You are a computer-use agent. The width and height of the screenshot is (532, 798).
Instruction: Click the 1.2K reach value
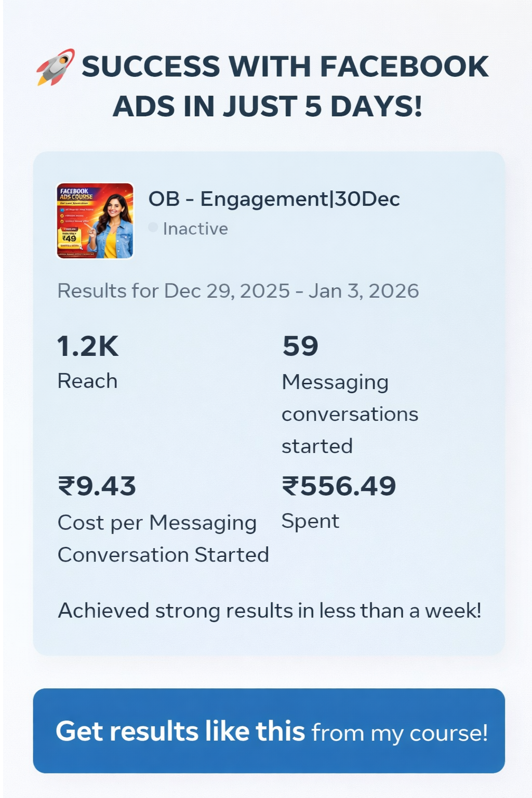pos(88,347)
